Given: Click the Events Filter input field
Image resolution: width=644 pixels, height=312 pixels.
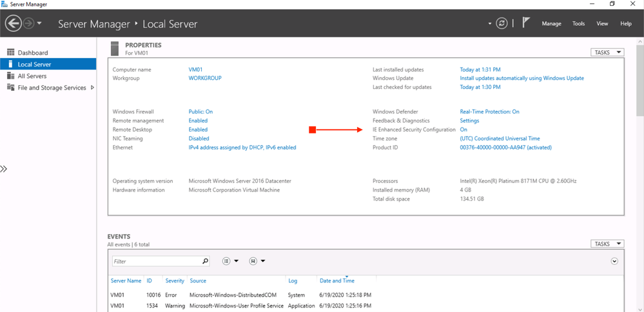Looking at the screenshot, I should [x=156, y=261].
